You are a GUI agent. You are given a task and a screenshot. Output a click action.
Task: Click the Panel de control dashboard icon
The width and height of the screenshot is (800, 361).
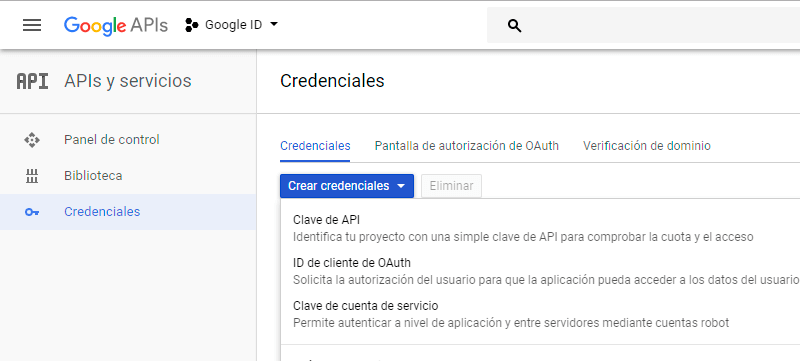(x=32, y=140)
